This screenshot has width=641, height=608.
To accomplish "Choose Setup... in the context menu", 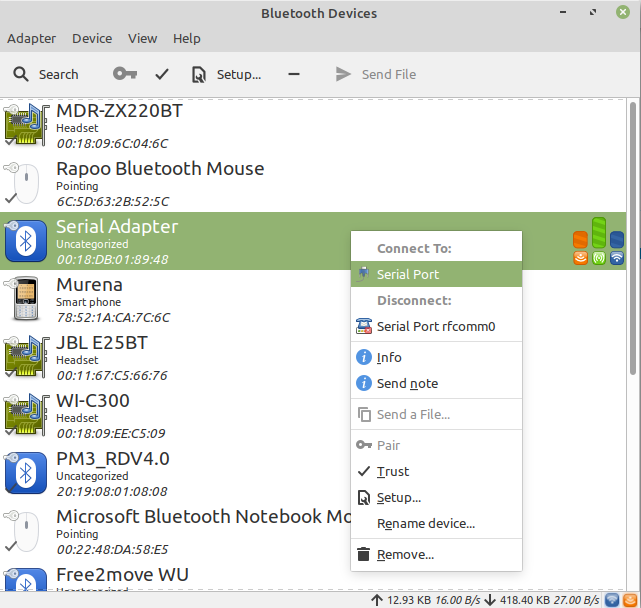I will (x=436, y=498).
